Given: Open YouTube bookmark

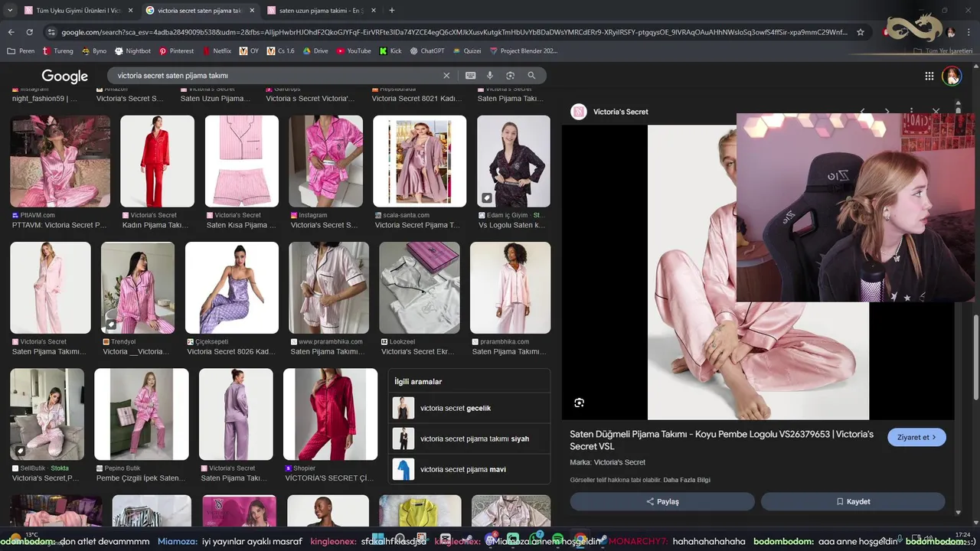Looking at the screenshot, I should [354, 51].
